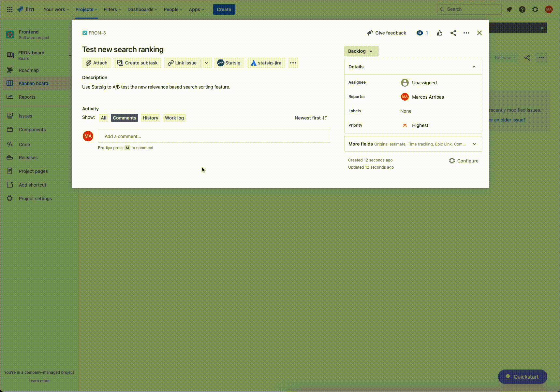
Task: Open the Statsig integration
Action: pyautogui.click(x=229, y=63)
